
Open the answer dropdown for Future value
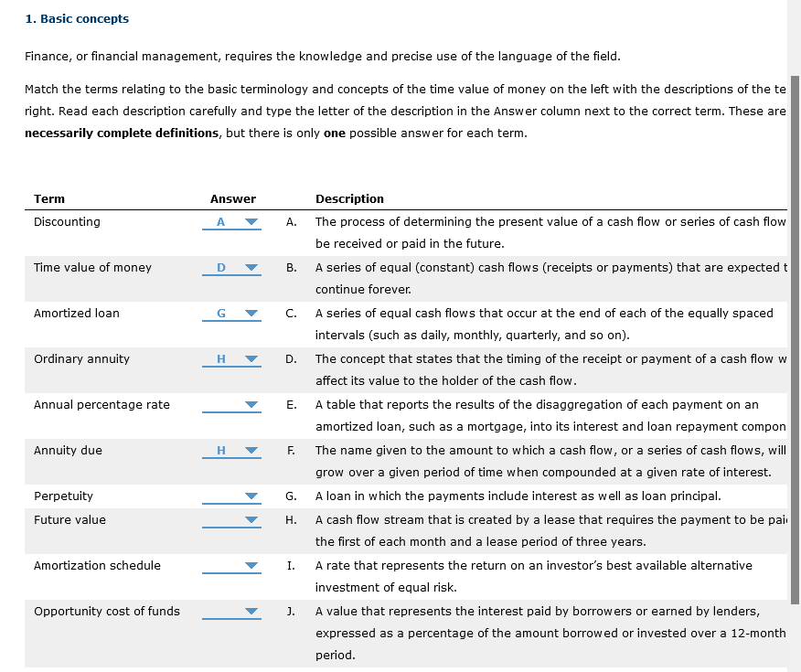[251, 519]
